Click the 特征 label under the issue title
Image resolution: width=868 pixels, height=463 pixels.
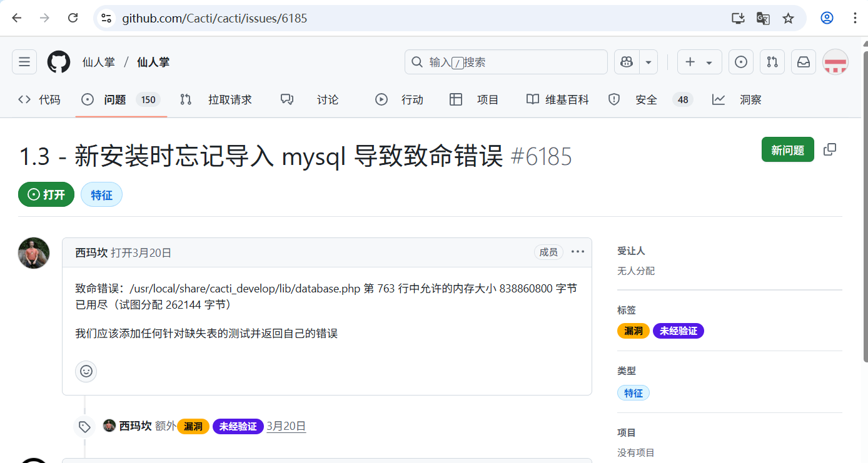pyautogui.click(x=101, y=195)
